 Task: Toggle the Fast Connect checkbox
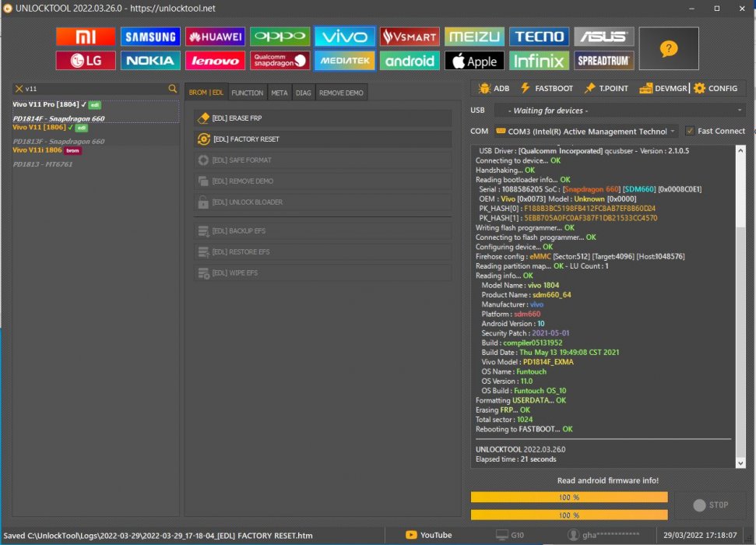[x=690, y=131]
